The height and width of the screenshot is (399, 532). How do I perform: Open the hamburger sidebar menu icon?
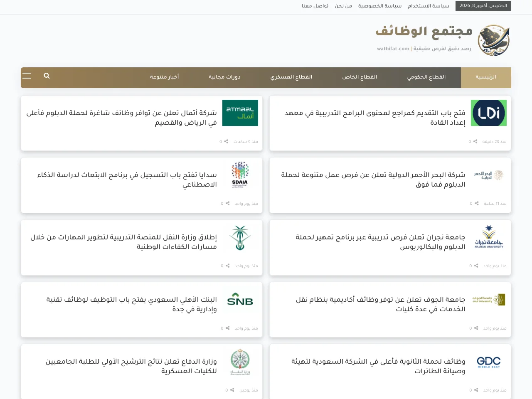[27, 76]
